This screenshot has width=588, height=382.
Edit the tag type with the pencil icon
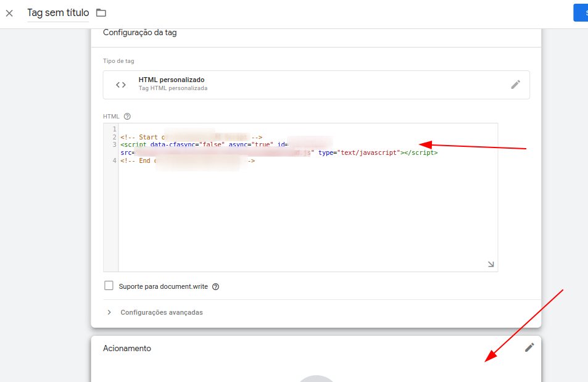(x=516, y=85)
